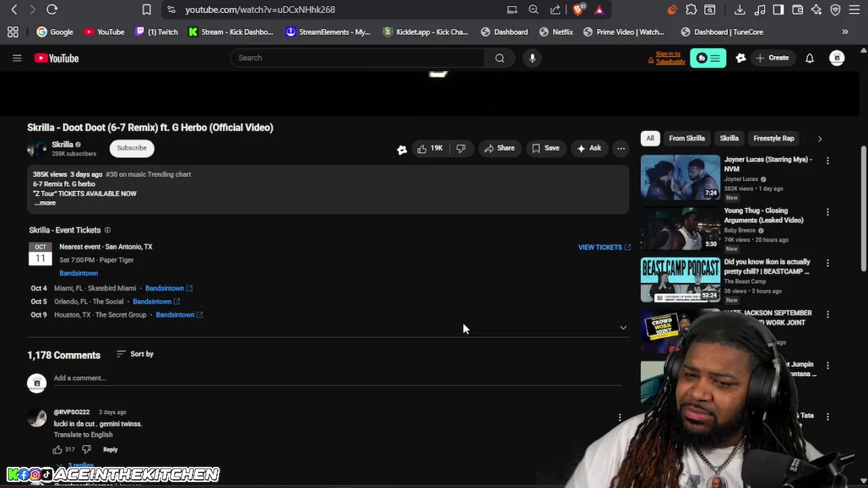Viewport: 868px width, 488px height.
Task: Click the Share button
Action: click(499, 148)
